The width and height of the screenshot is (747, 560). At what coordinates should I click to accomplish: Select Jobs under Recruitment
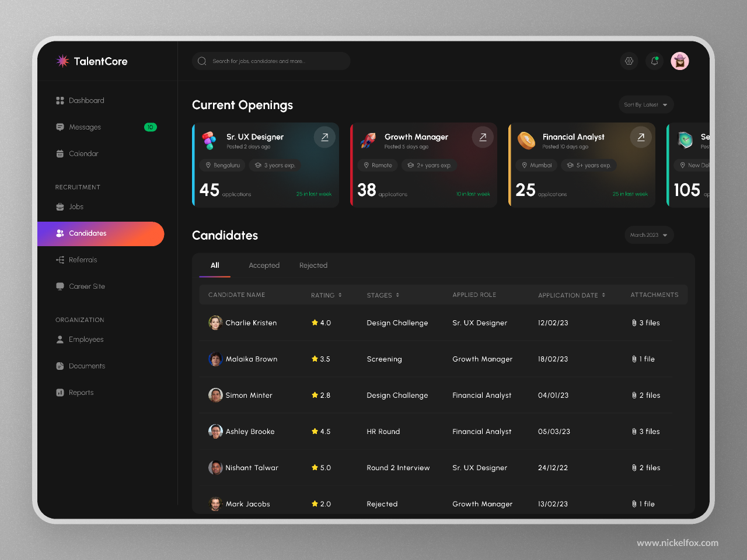click(76, 206)
